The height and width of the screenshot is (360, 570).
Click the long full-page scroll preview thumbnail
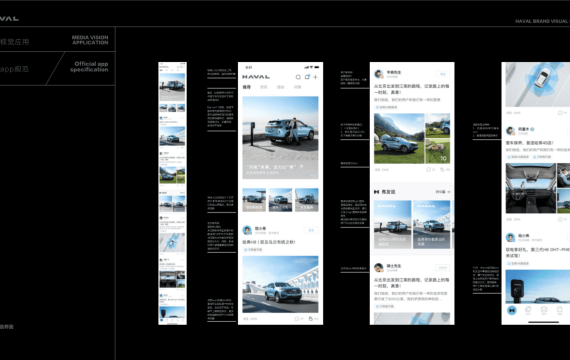(x=172, y=193)
